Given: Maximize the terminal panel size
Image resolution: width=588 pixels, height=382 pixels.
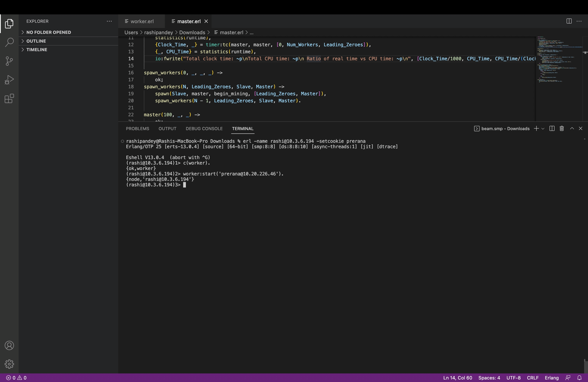Looking at the screenshot, I should tap(572, 129).
